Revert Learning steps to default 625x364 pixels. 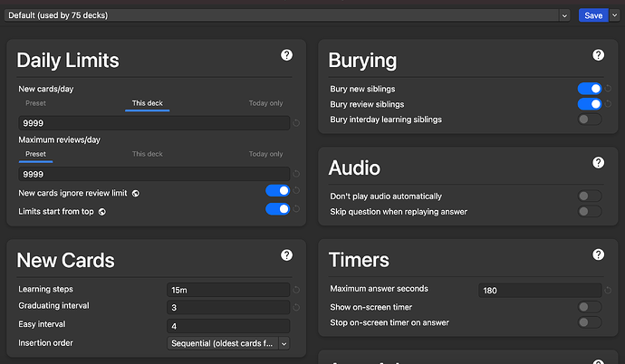(296, 290)
